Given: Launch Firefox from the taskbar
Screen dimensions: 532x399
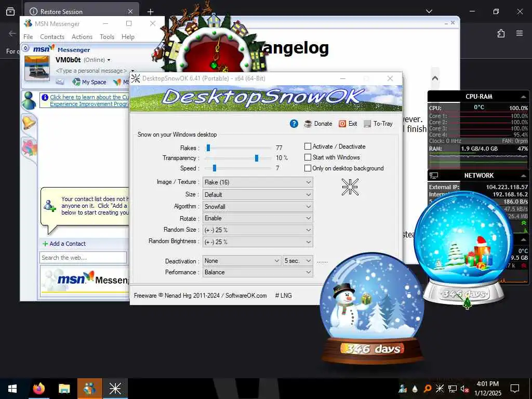Looking at the screenshot, I should click(38, 389).
